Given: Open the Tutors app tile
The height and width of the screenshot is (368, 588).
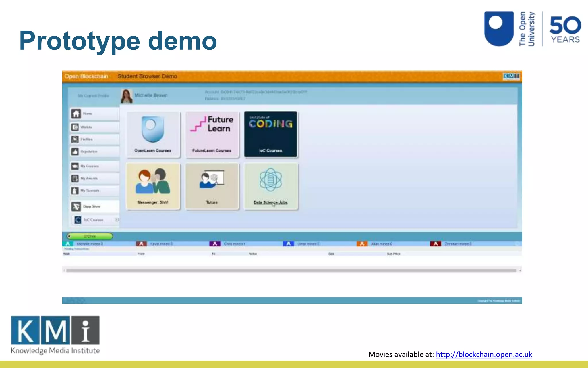Looking at the screenshot, I should click(212, 186).
